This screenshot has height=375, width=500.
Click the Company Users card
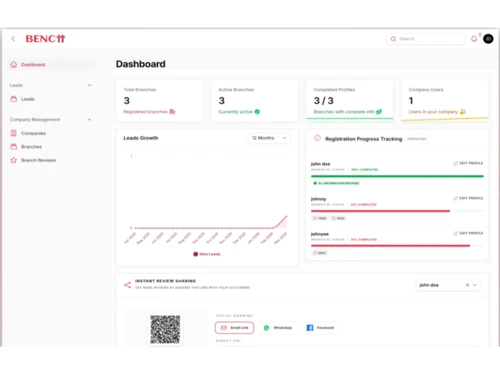pyautogui.click(x=445, y=100)
